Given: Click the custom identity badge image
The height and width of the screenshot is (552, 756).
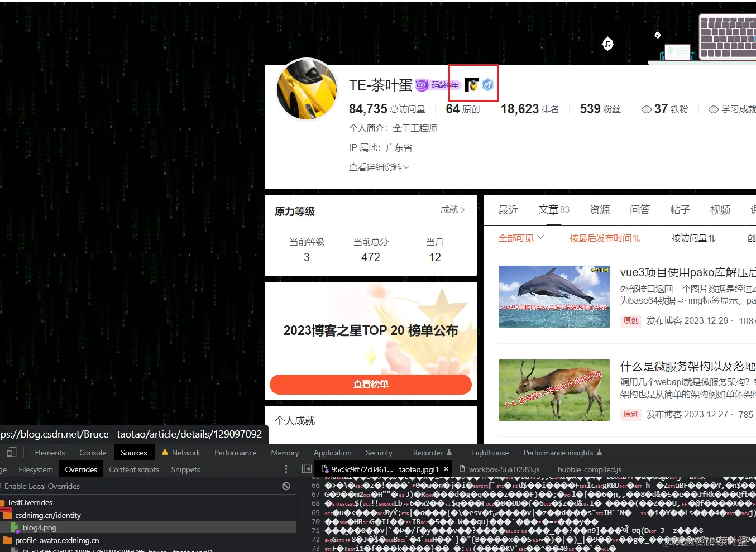Looking at the screenshot, I should click(471, 85).
